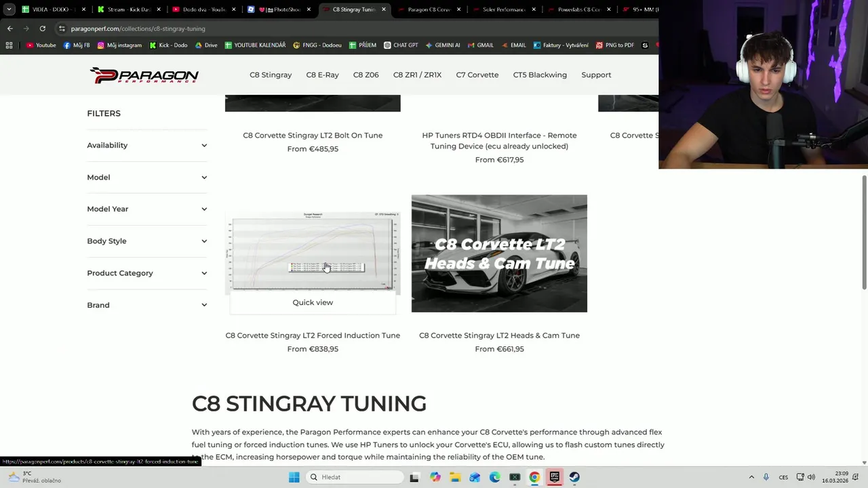The image size is (868, 488).
Task: Open the YOUTUBE KALENDÁŘ bookmark
Action: click(x=255, y=45)
